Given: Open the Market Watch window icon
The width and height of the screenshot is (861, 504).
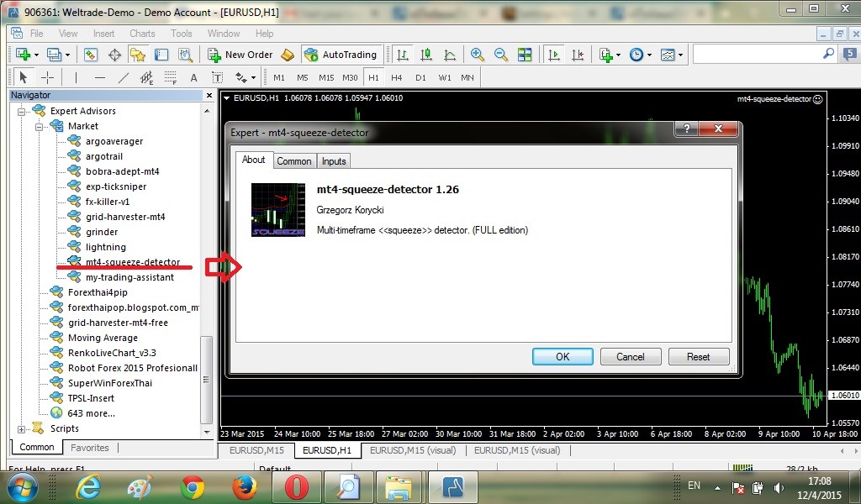Looking at the screenshot, I should (x=91, y=55).
